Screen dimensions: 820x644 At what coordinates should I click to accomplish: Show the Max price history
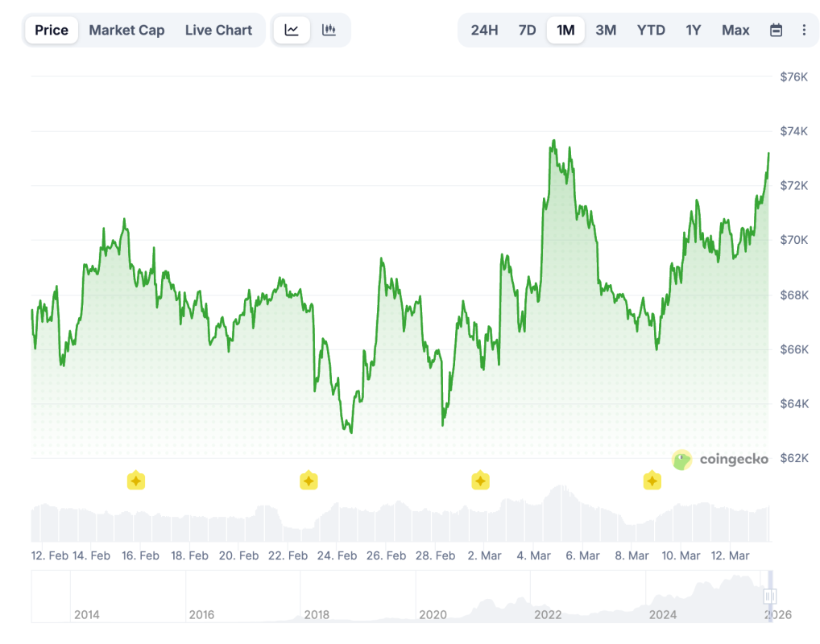click(x=735, y=30)
